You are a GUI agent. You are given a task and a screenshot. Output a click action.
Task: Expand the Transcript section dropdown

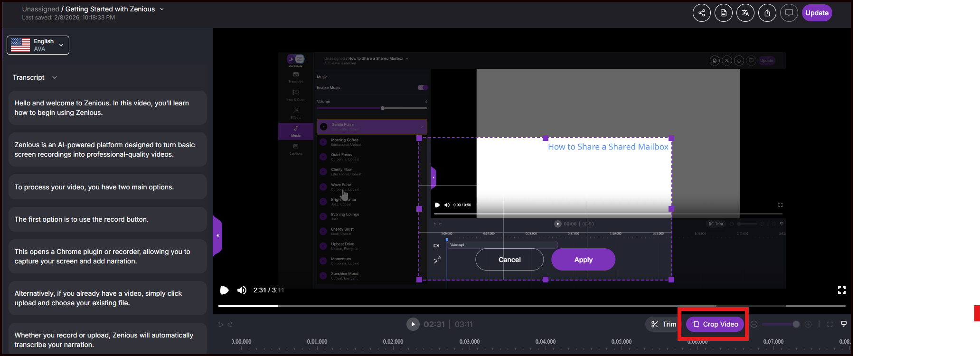click(x=55, y=77)
